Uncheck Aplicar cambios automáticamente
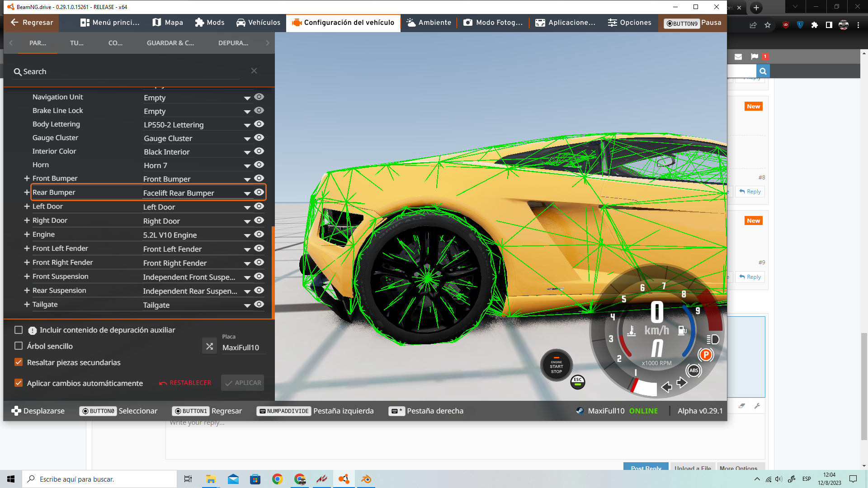This screenshot has width=868, height=488. 19,383
